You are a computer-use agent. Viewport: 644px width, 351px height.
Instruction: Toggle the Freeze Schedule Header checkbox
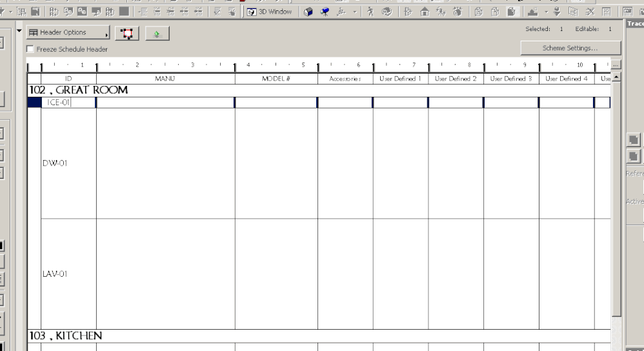[x=30, y=49]
